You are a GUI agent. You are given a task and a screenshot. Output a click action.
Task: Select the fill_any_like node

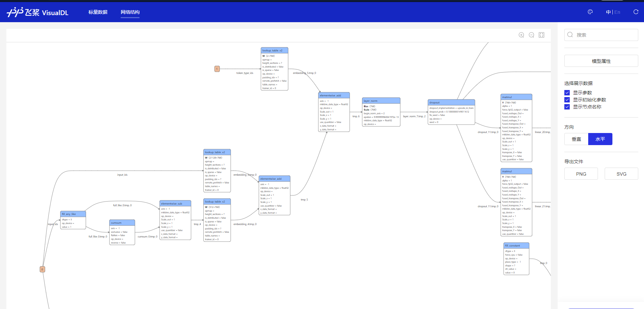coord(73,220)
